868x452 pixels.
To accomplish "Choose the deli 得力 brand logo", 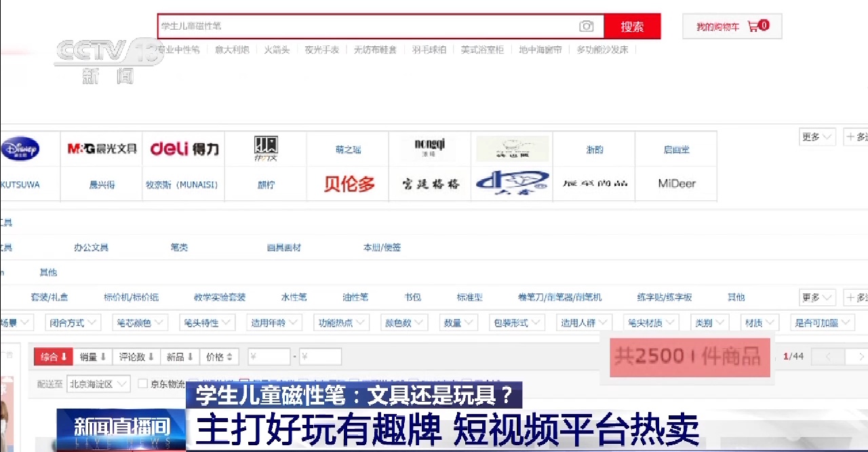I will click(184, 149).
